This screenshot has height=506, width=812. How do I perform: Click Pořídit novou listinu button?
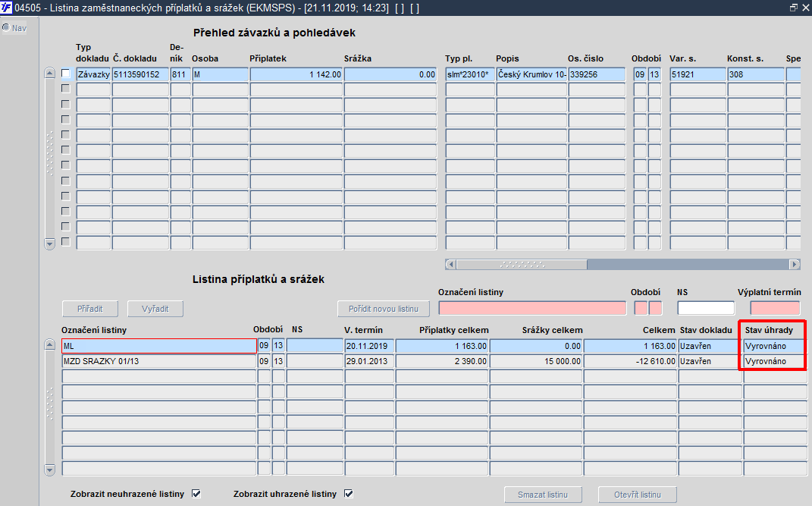pyautogui.click(x=383, y=309)
